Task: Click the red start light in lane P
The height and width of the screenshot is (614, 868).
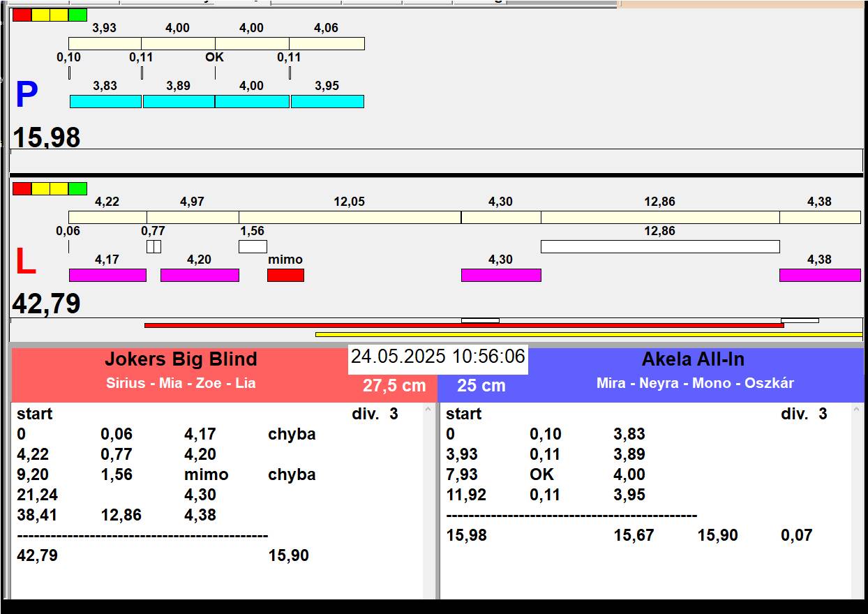Action: (22, 15)
